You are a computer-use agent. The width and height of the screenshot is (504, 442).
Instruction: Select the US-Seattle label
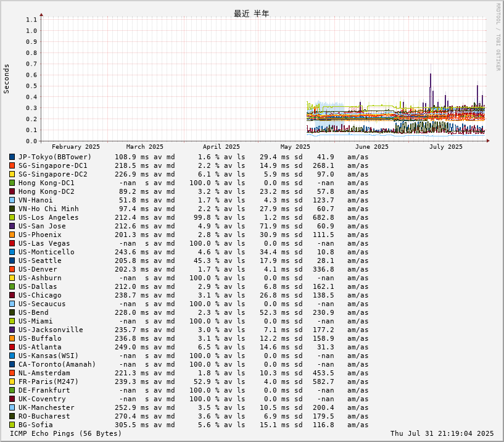point(40,261)
